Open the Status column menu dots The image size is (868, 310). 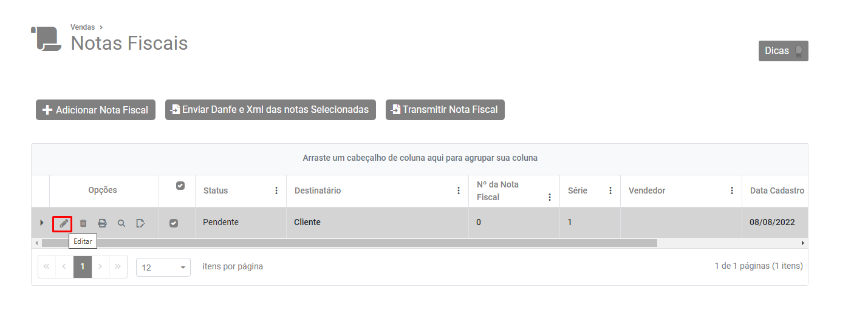[x=276, y=190]
